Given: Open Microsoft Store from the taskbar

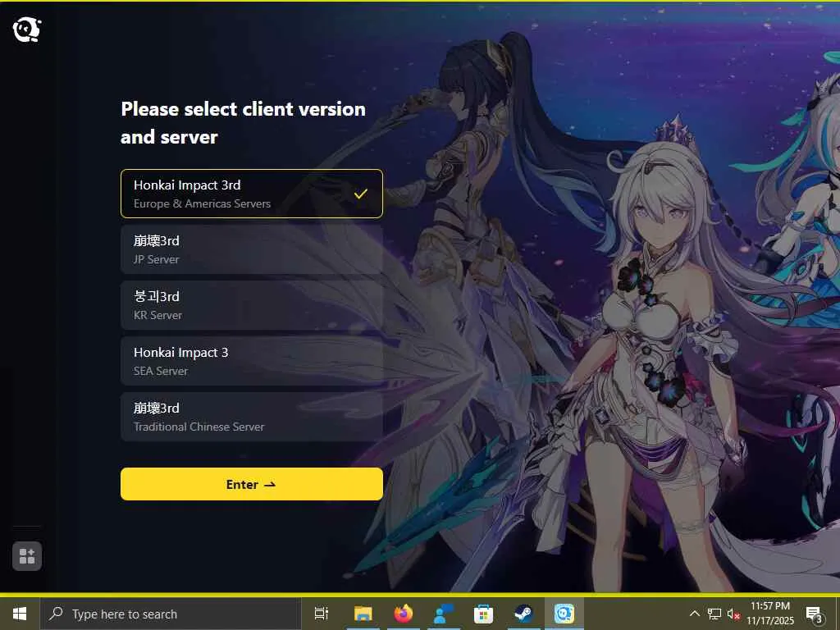Looking at the screenshot, I should (x=483, y=614).
